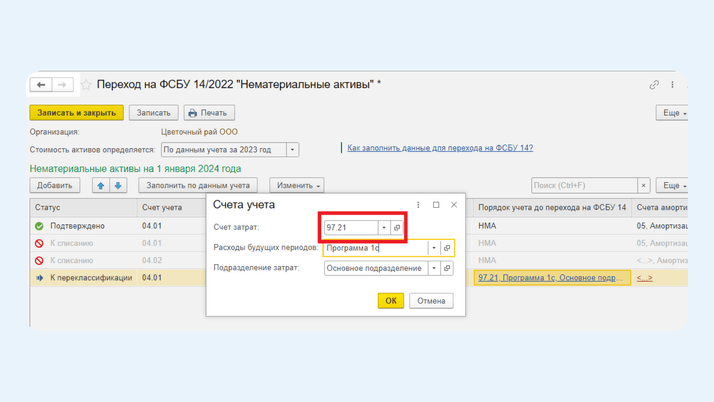Focus the Поиск (Ctrl+F) search field
714x402 pixels.
(584, 185)
